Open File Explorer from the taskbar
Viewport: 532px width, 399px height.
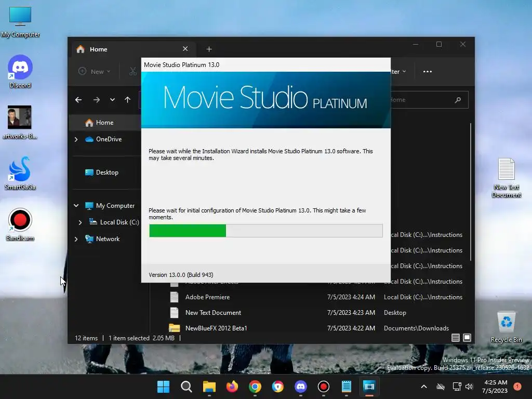[x=209, y=387]
